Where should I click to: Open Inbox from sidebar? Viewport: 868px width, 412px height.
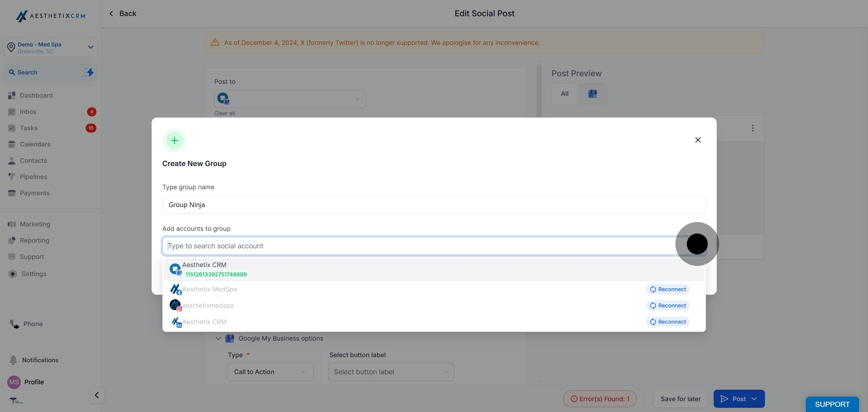pos(28,112)
